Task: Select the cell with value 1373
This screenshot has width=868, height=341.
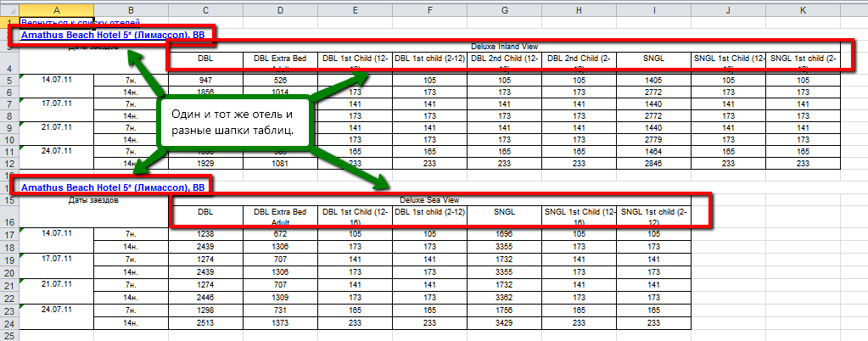Action: [280, 323]
